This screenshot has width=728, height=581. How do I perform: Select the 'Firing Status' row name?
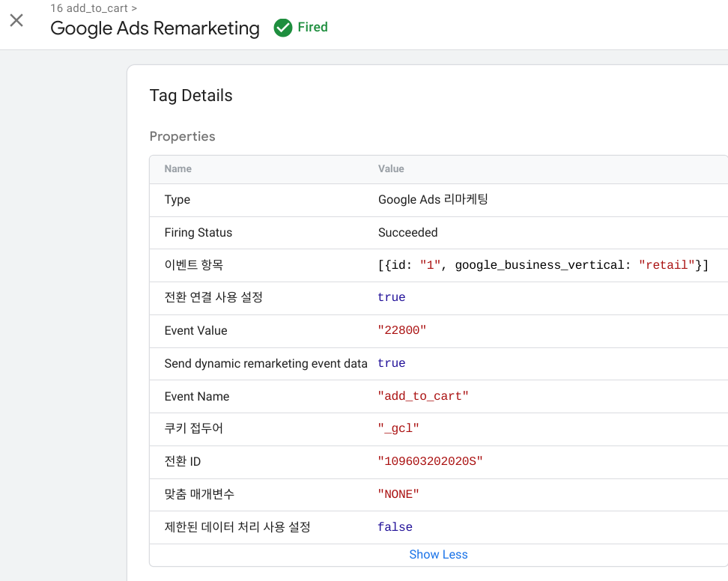(198, 233)
